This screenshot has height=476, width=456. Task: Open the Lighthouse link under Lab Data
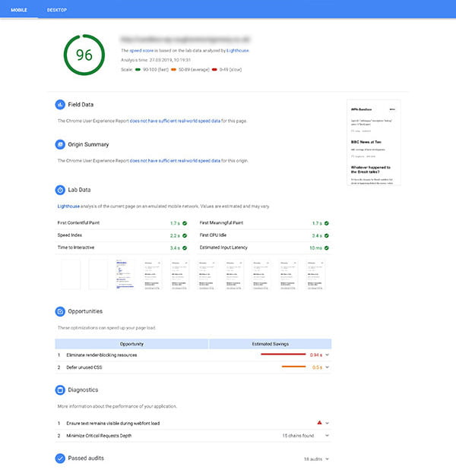[x=68, y=206]
